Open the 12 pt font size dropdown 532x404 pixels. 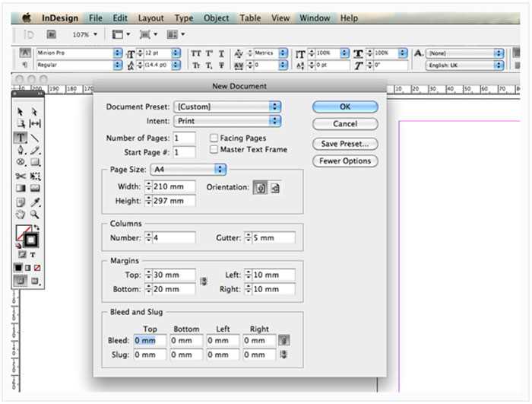pyautogui.click(x=176, y=53)
